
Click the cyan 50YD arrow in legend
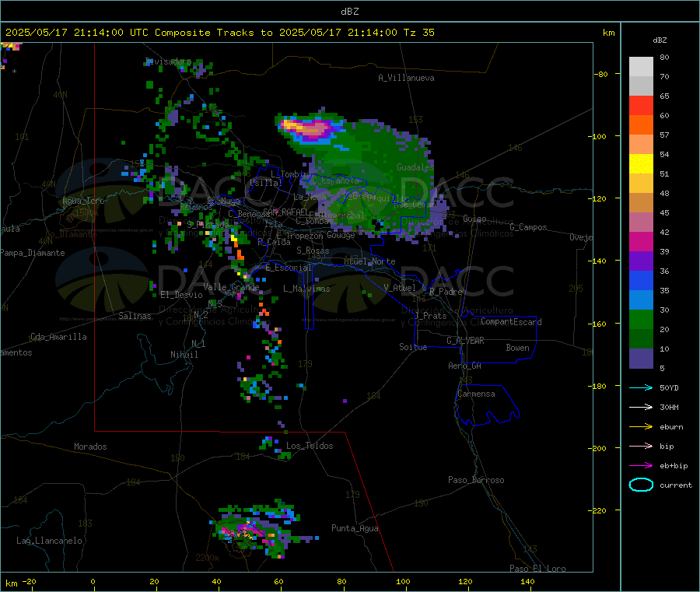tap(641, 387)
